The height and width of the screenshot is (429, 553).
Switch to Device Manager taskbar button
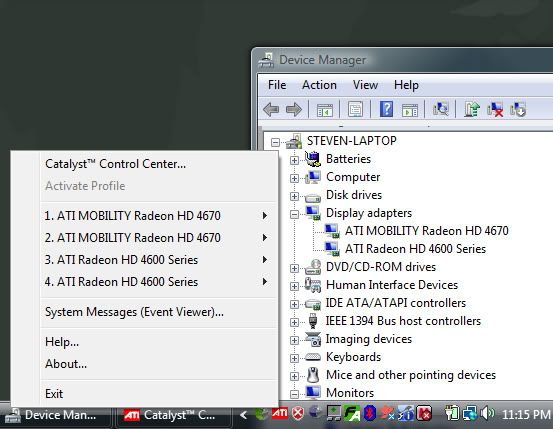click(x=55, y=416)
